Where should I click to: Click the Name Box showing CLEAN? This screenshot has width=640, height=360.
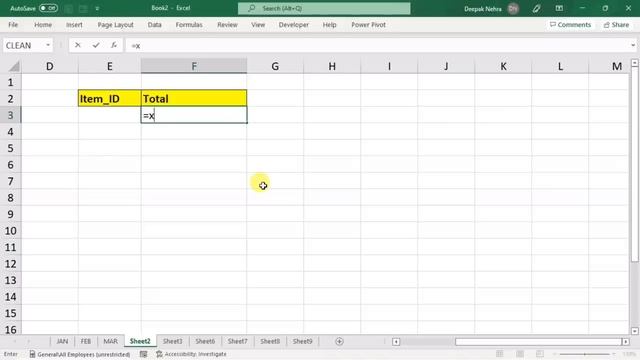coord(23,45)
